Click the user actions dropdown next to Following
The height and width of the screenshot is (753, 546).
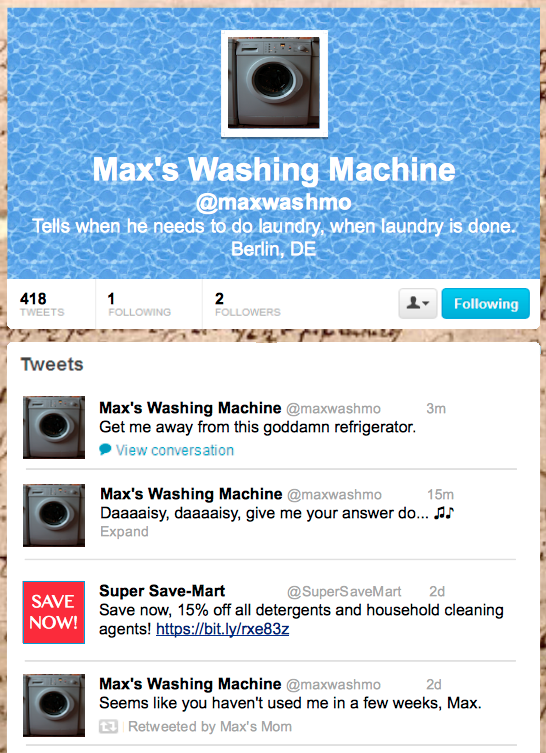point(418,304)
